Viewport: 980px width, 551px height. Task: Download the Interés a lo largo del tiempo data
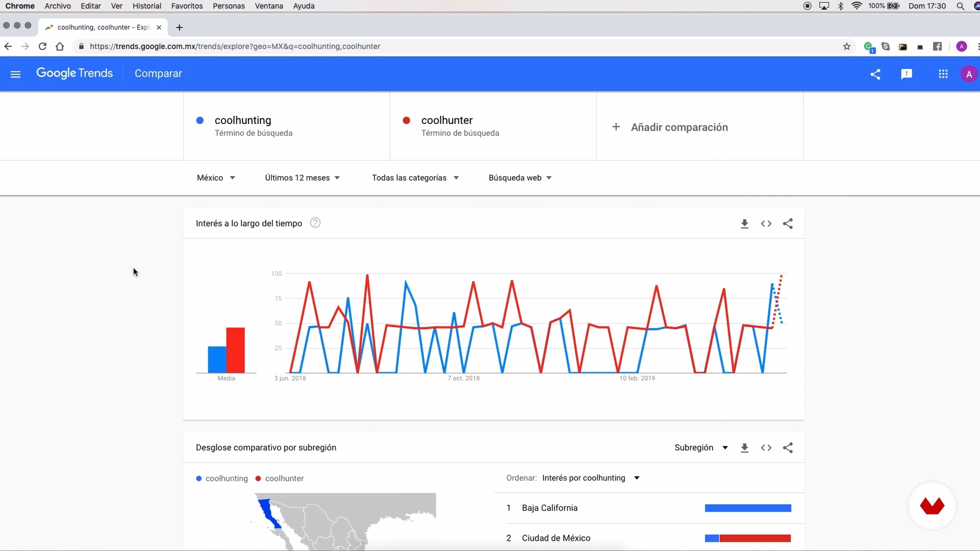click(x=745, y=223)
